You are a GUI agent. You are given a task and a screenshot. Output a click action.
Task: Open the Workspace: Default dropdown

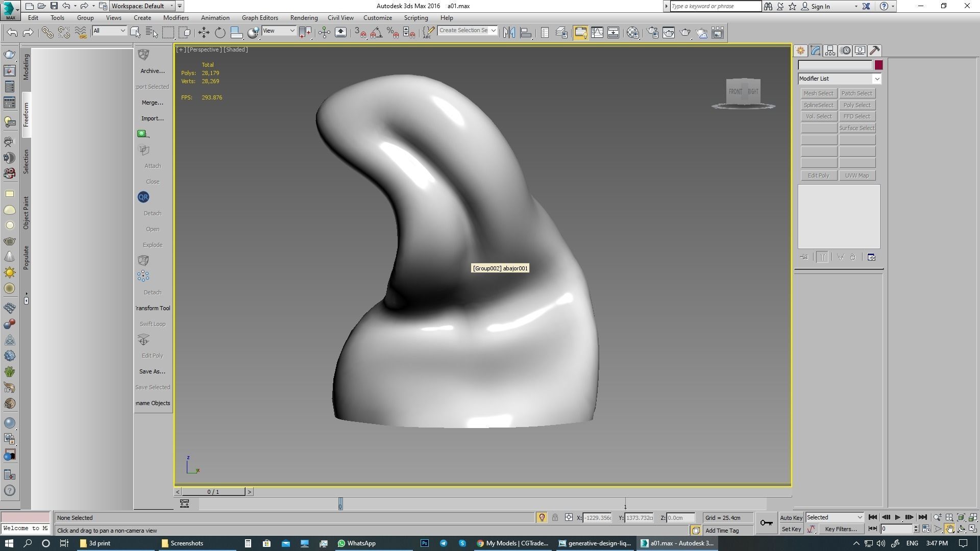[142, 6]
